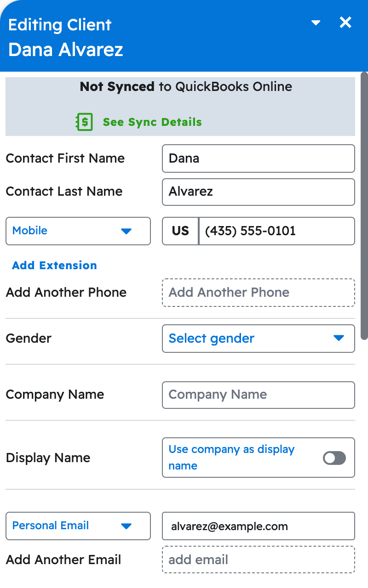Viewport: 368px width, 588px height.
Task: Click the Not Synced to QuickBooks Online text
Action: (x=186, y=87)
